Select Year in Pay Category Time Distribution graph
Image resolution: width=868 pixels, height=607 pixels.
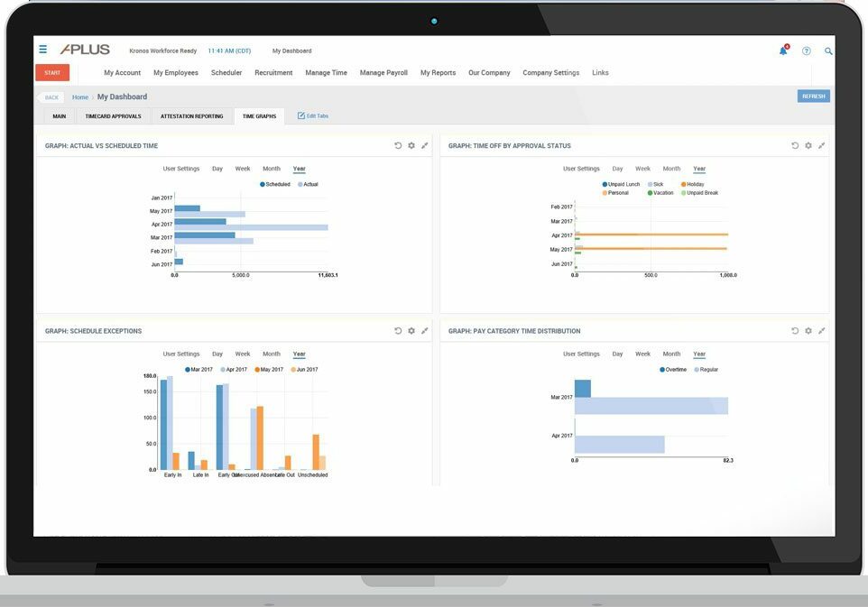point(699,354)
